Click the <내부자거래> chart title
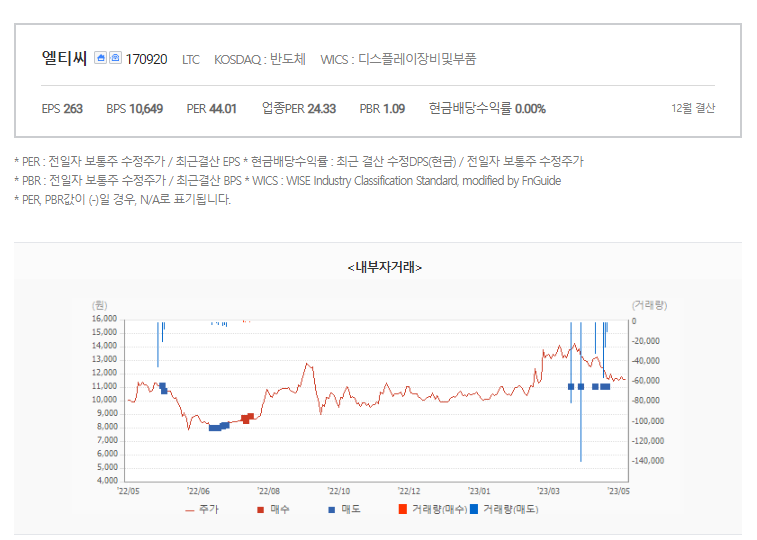The width and height of the screenshot is (757, 540). (x=385, y=267)
